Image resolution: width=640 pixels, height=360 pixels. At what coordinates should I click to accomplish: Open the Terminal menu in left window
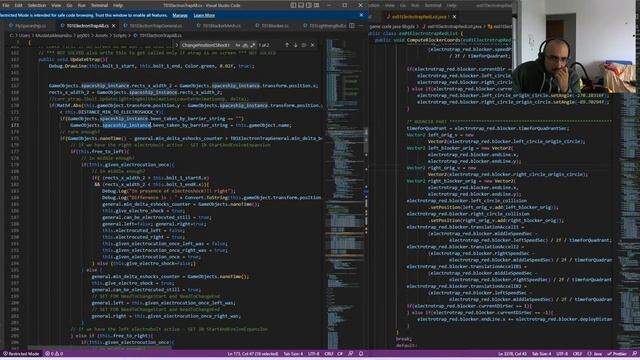pyautogui.click(x=99, y=5)
